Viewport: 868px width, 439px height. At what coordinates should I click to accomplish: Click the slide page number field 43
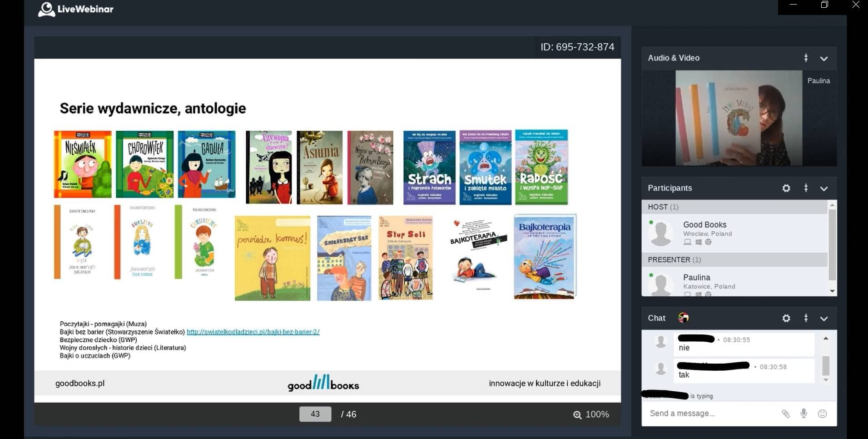(x=315, y=414)
